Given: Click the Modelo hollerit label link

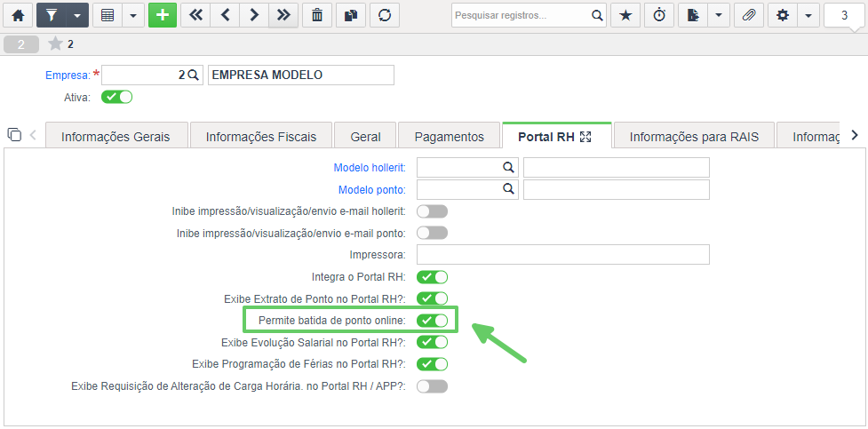Looking at the screenshot, I should pyautogui.click(x=370, y=167).
